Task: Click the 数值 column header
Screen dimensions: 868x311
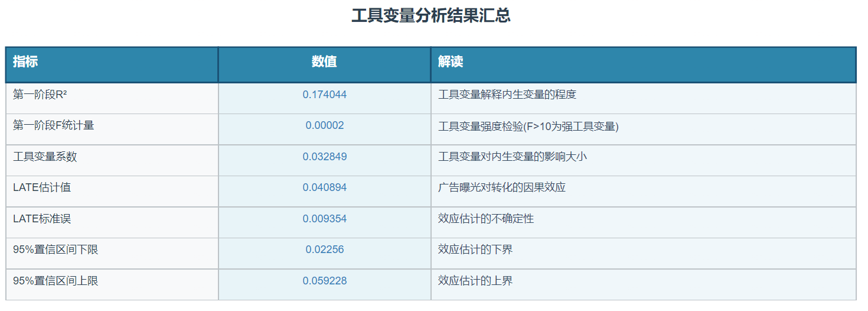Action: pos(324,62)
